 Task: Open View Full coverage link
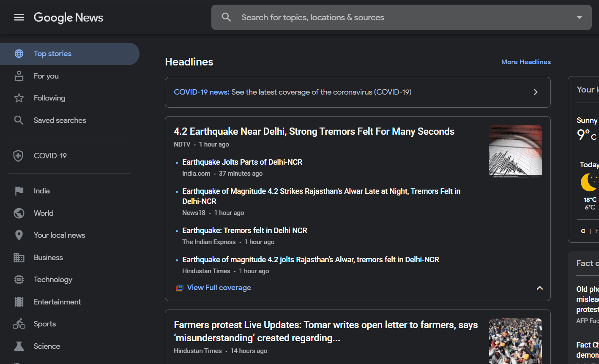pos(219,288)
